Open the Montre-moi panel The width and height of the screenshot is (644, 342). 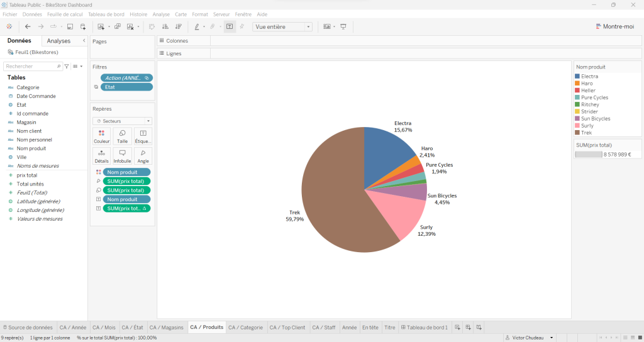click(615, 26)
